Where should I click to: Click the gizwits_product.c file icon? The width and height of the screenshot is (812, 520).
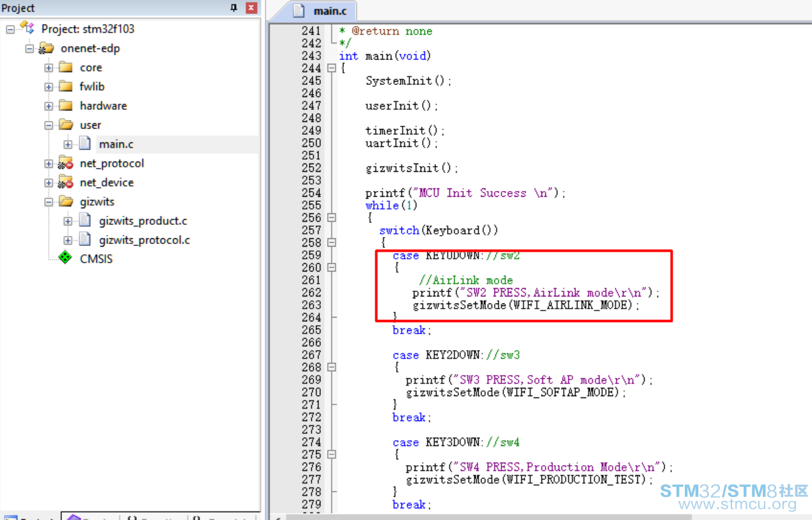coord(85,221)
